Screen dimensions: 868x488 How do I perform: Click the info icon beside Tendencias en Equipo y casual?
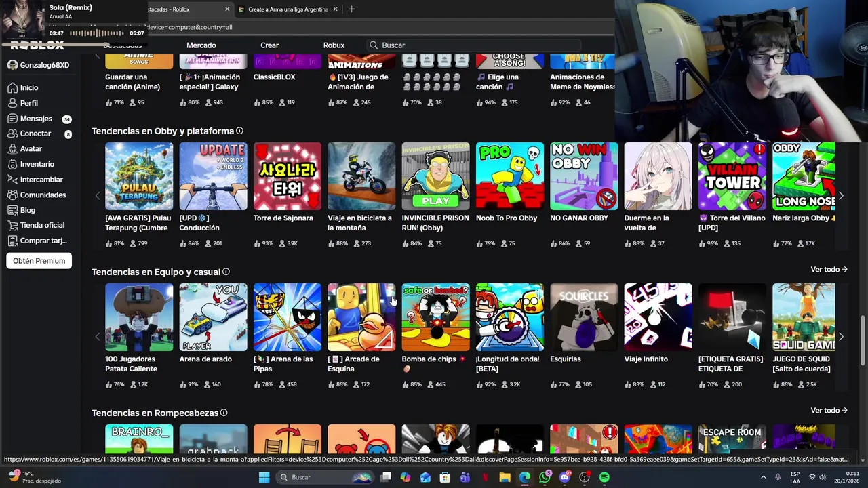tap(226, 272)
